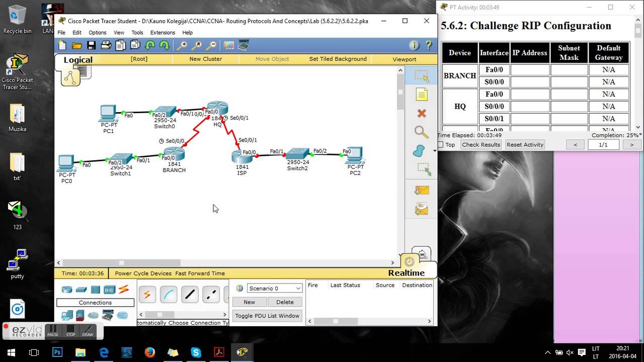Add a complex PDU envelope
Screen dimensions: 644x362
click(x=421, y=209)
